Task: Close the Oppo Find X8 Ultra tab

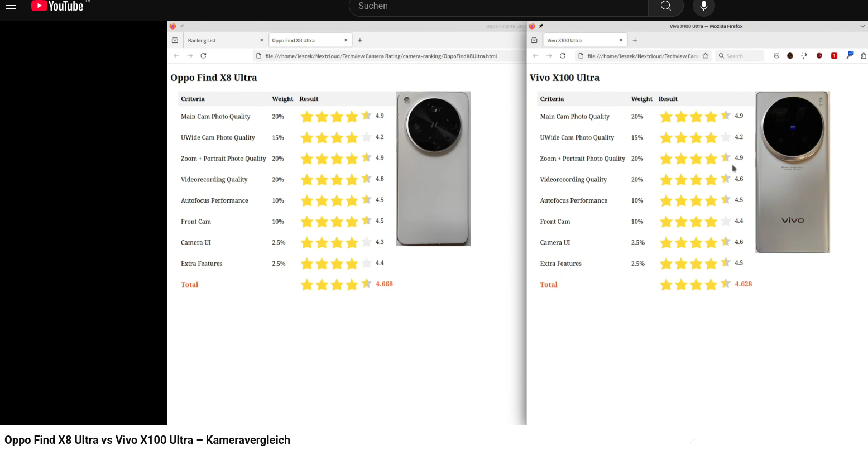Action: click(346, 40)
